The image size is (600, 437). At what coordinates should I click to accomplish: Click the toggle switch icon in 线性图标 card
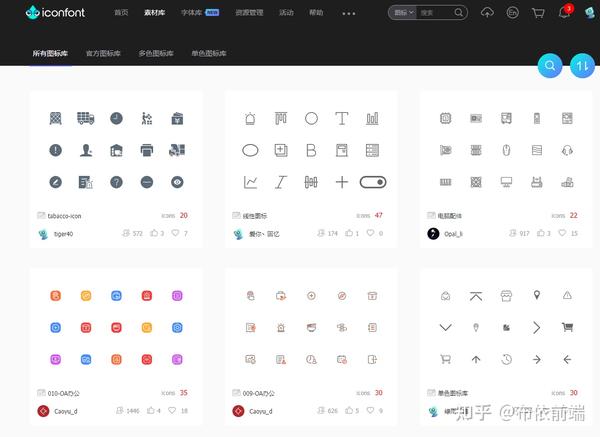pos(373,182)
